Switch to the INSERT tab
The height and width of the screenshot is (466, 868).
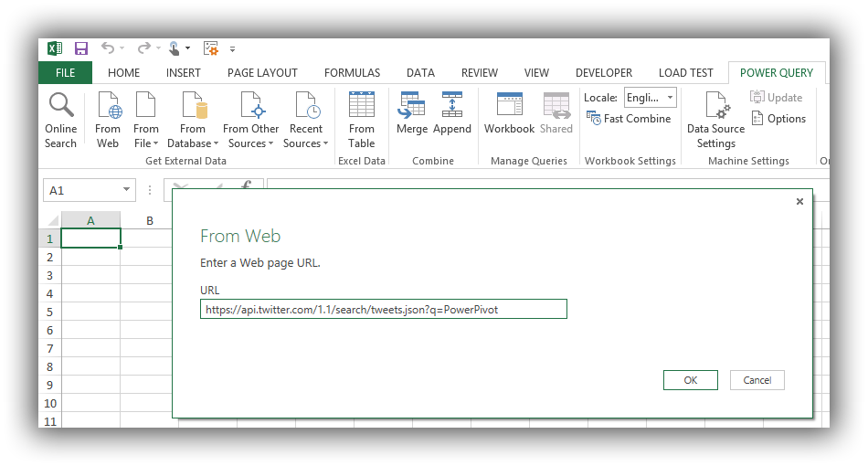[184, 72]
